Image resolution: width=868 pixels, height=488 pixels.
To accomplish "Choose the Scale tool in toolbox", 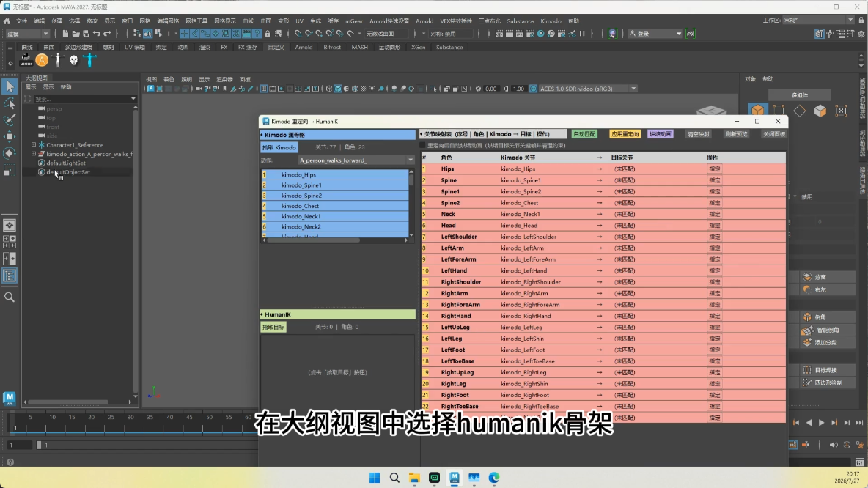I will [10, 171].
